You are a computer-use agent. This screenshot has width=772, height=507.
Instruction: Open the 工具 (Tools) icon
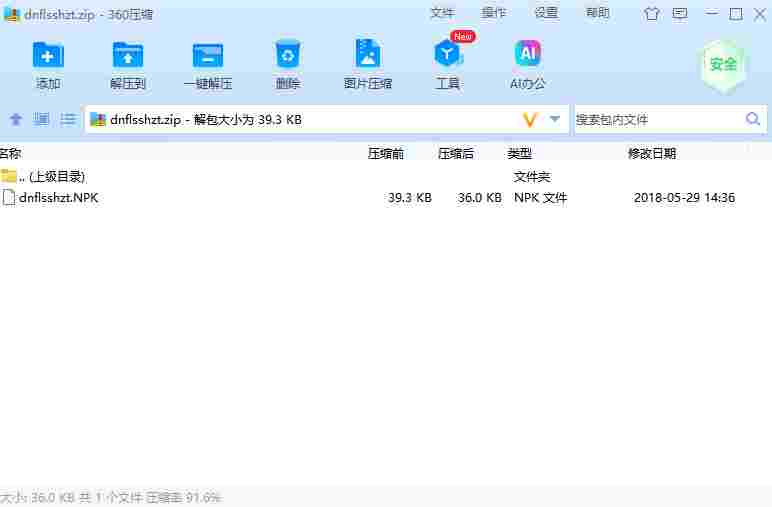tap(448, 54)
